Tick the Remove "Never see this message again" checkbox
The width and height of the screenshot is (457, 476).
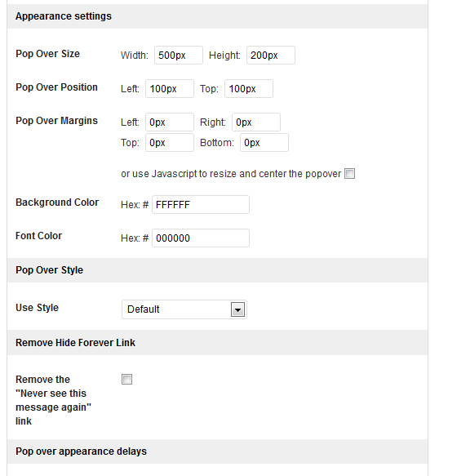tap(126, 379)
